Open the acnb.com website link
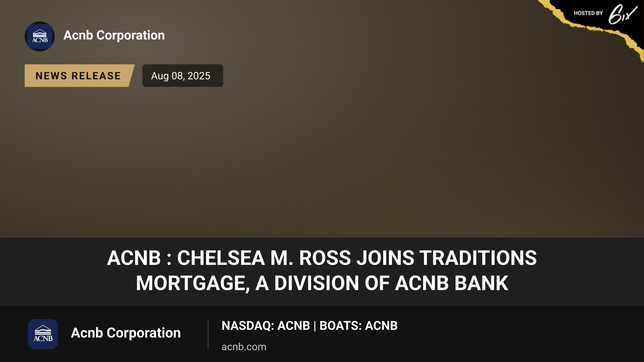Screen dimensions: 644x362 (244, 347)
